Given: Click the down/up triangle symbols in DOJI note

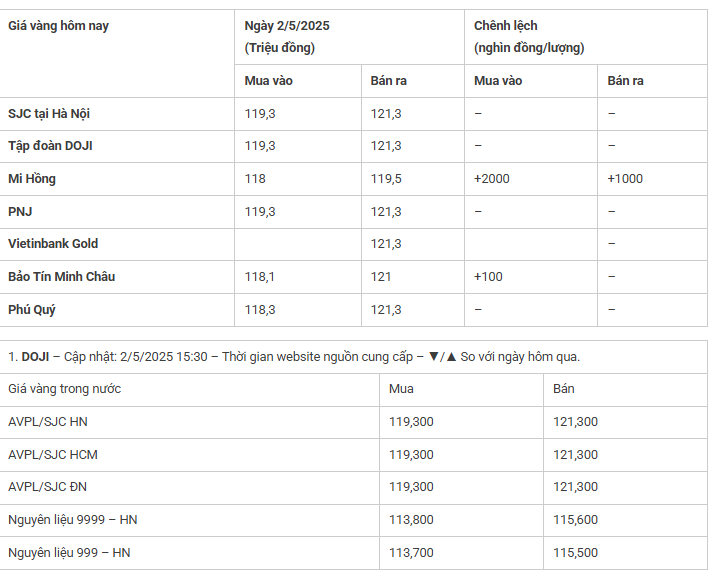Looking at the screenshot, I should click(442, 356).
